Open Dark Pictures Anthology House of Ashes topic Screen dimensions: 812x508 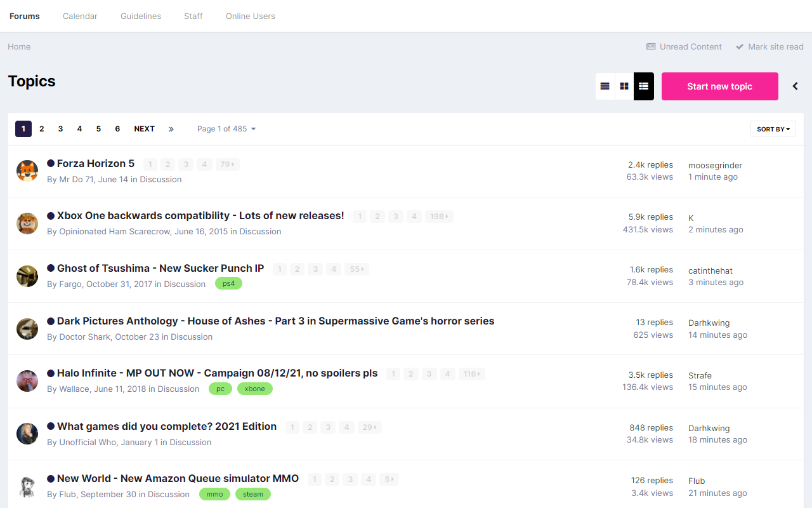pos(276,321)
